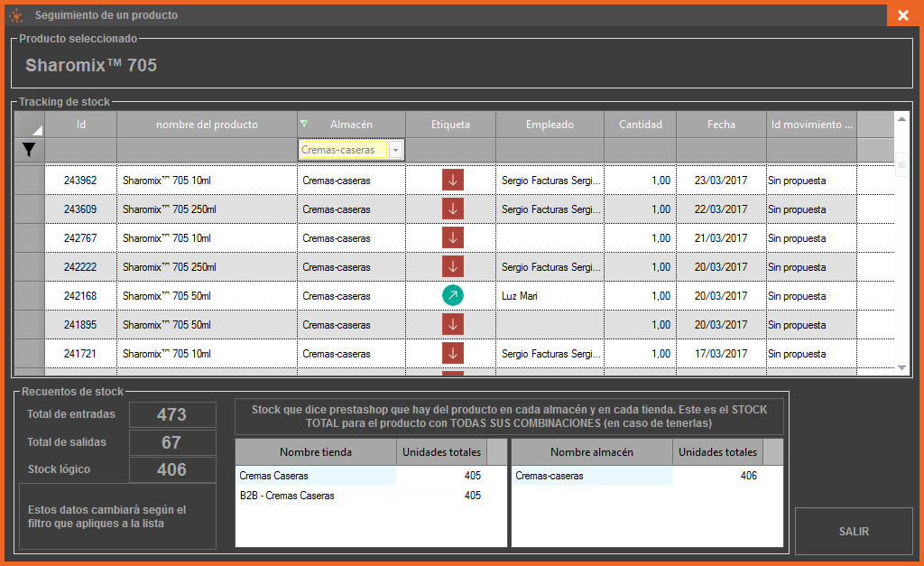Click green filter icon in Almacén header
Screen dimensions: 924x566
304,125
